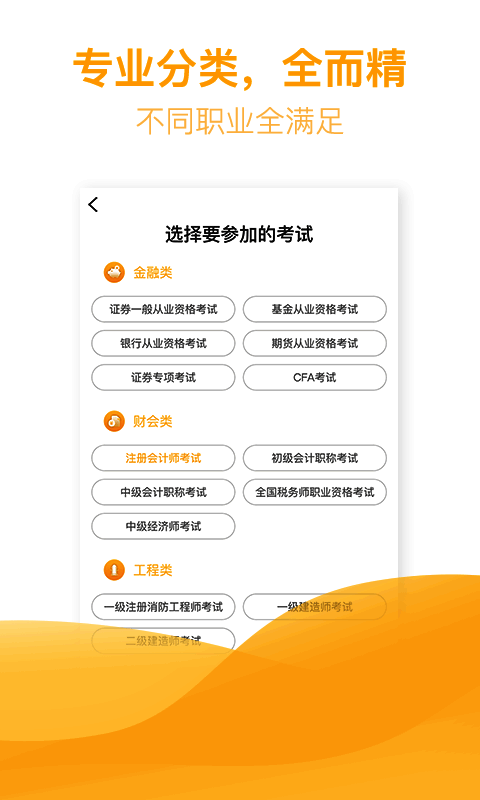Click the 工程类 category icon

pyautogui.click(x=114, y=570)
